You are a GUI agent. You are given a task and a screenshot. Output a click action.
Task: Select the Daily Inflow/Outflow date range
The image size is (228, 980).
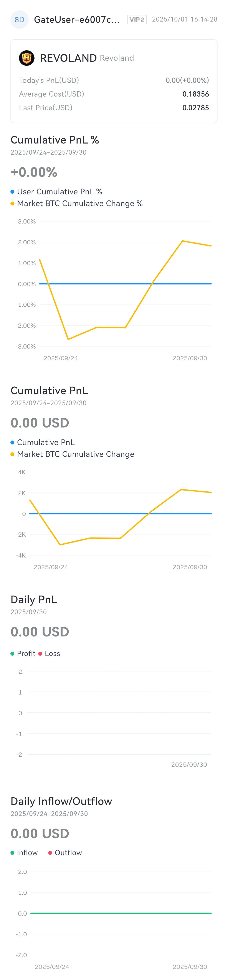point(50,814)
